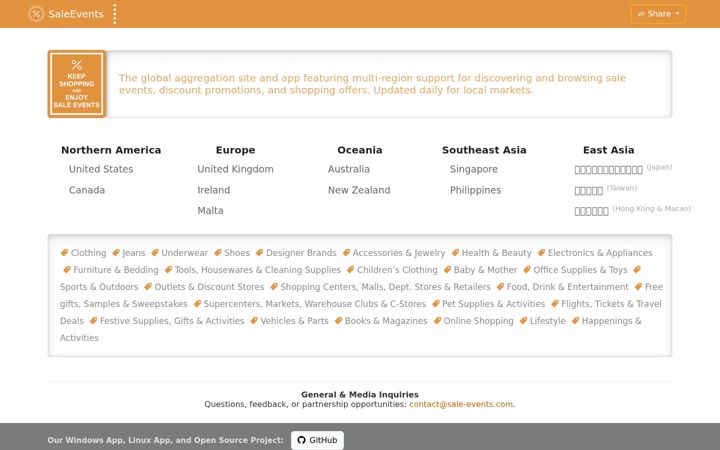
Task: Click the East Asia heading
Action: (x=608, y=150)
